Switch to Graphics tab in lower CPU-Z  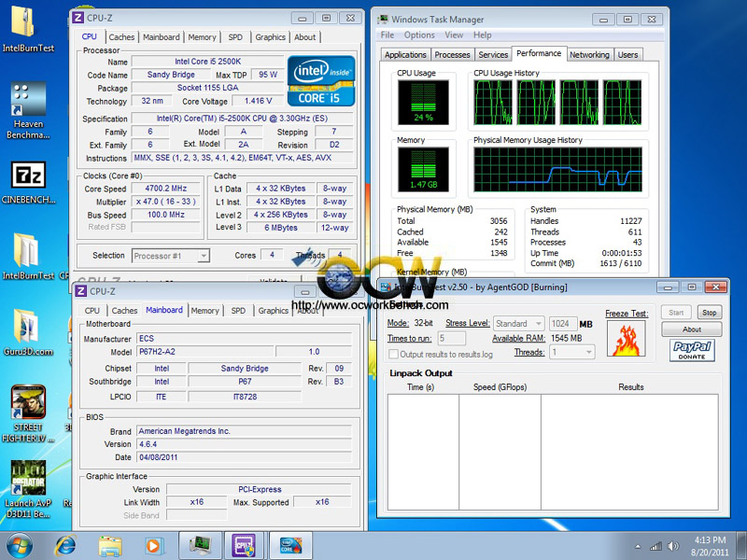tap(273, 311)
